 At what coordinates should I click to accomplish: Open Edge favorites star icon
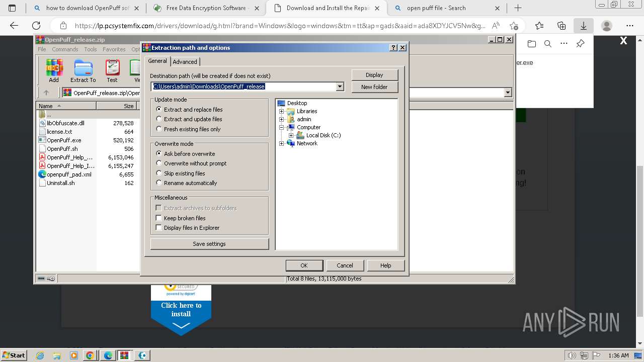coord(539,26)
